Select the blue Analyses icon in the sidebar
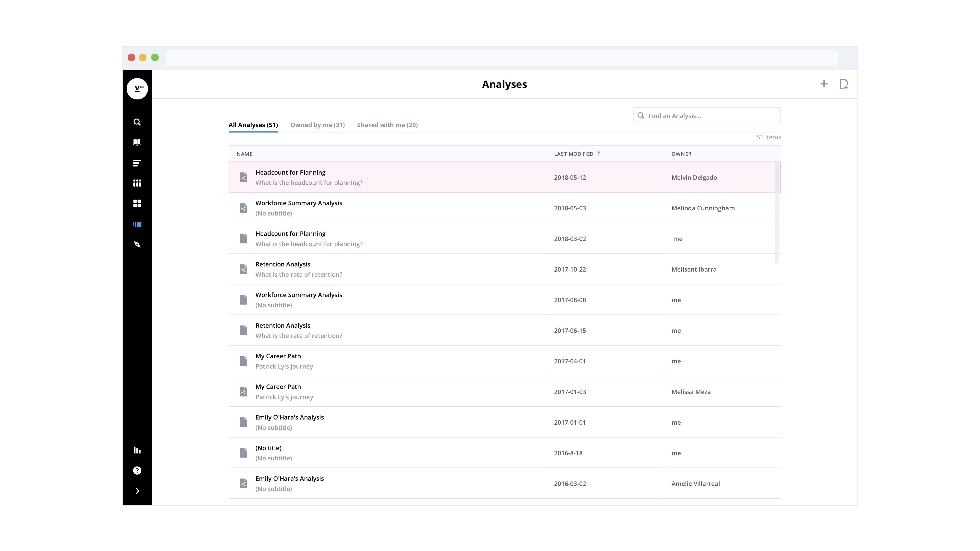This screenshot has width=980, height=551. 137,224
